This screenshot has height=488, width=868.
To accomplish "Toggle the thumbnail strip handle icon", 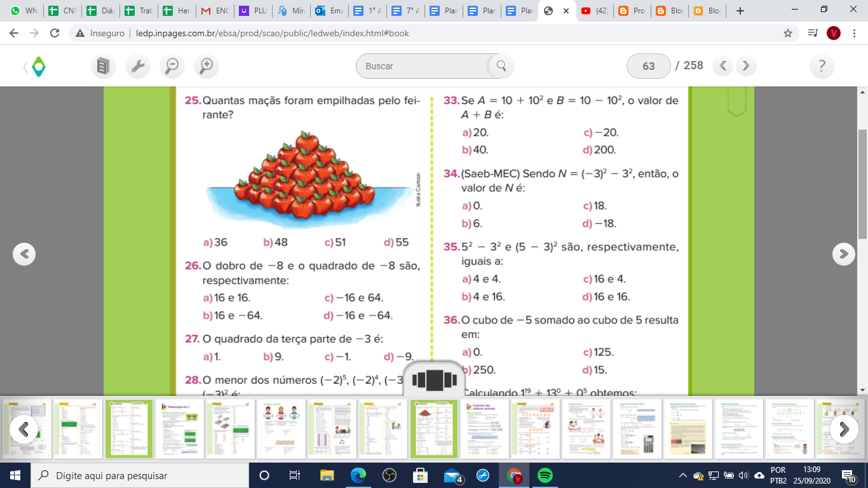I will tap(435, 380).
